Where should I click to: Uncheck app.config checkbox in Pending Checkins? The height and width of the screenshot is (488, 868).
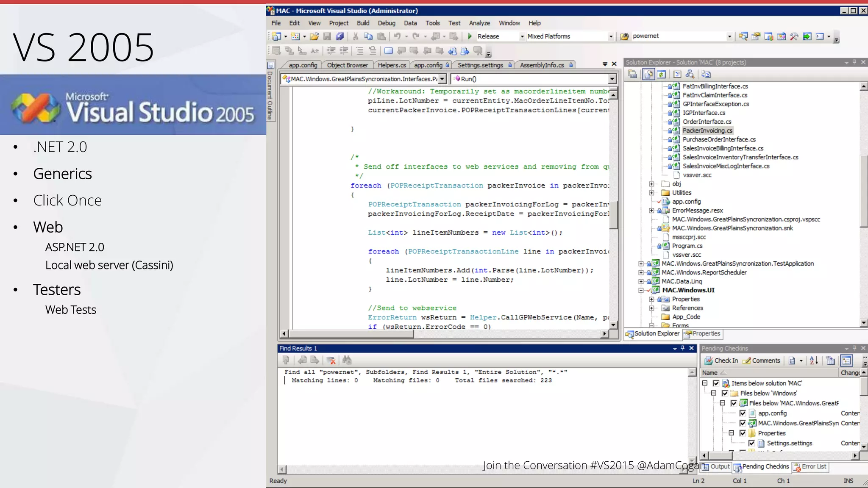tap(743, 413)
